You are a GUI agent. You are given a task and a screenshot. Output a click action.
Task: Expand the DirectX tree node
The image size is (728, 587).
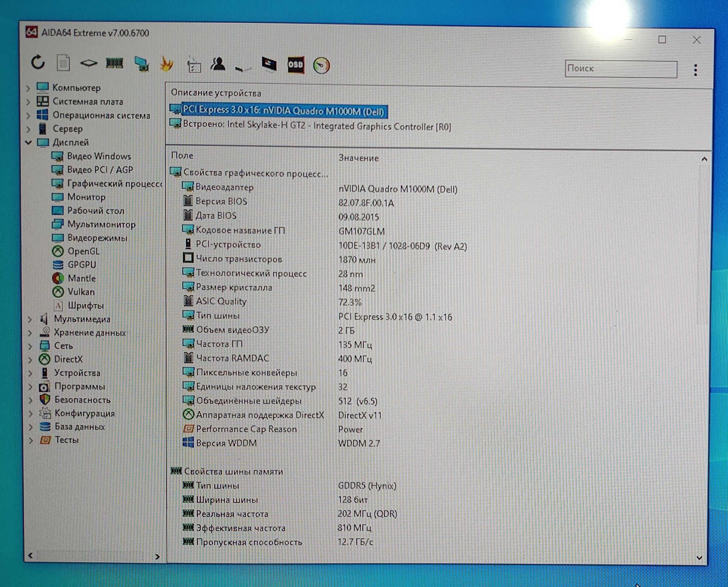pos(30,360)
